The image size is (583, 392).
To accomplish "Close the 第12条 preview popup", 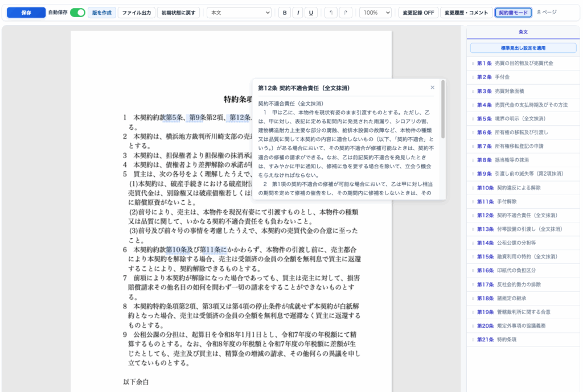I will tap(432, 88).
